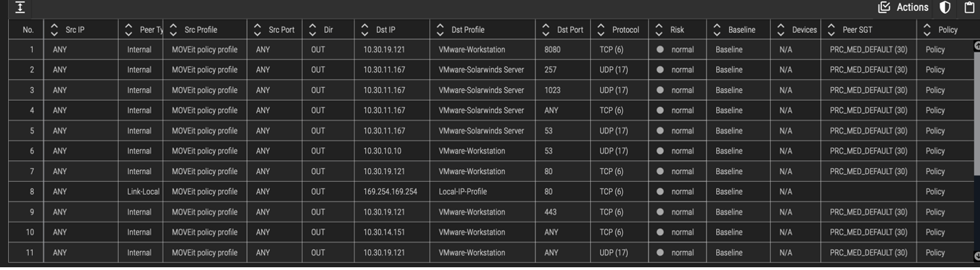980x270 pixels.
Task: Click the scroll down arrow of table
Action: [x=977, y=256]
